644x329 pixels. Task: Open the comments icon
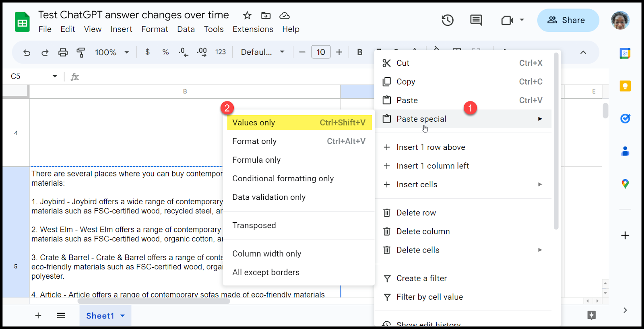tap(476, 20)
